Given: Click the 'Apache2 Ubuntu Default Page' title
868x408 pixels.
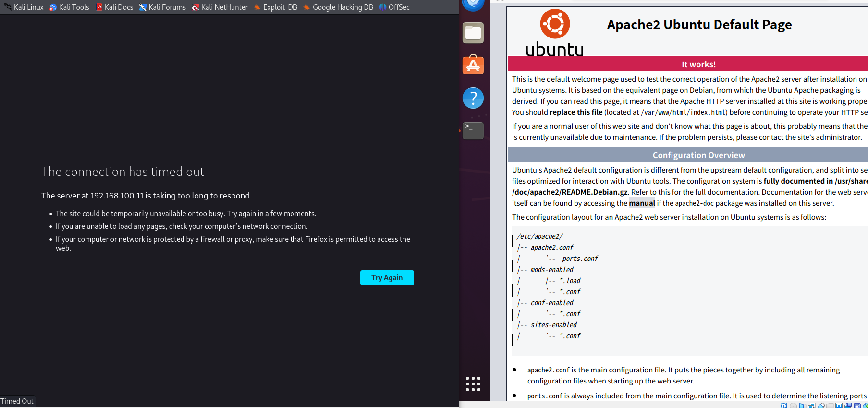Looking at the screenshot, I should 699,25.
